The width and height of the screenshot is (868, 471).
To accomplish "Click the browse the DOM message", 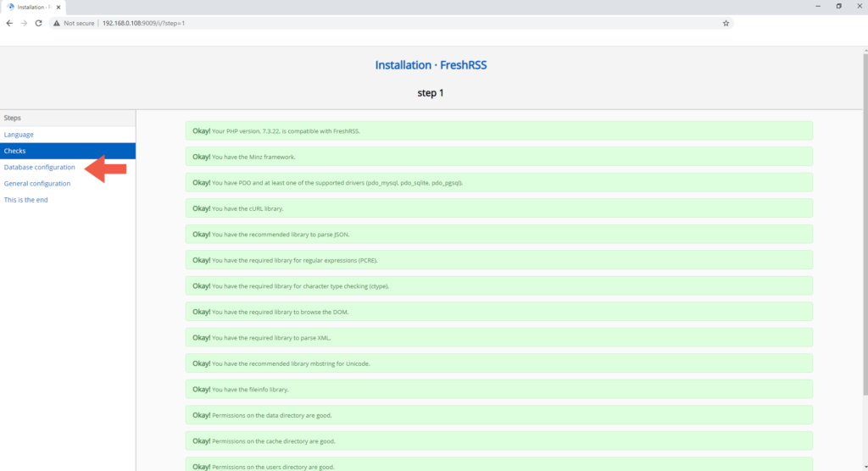I will [498, 312].
